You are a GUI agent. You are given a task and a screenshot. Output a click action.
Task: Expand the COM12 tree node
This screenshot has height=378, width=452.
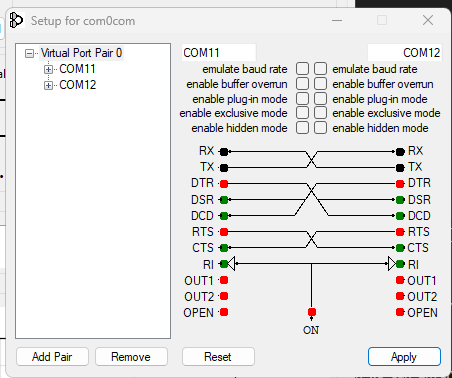pos(48,85)
